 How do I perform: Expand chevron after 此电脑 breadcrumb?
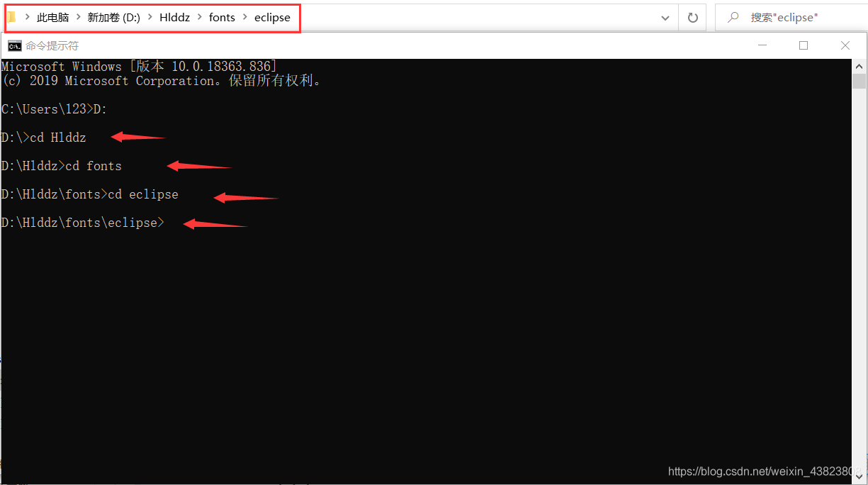(78, 18)
